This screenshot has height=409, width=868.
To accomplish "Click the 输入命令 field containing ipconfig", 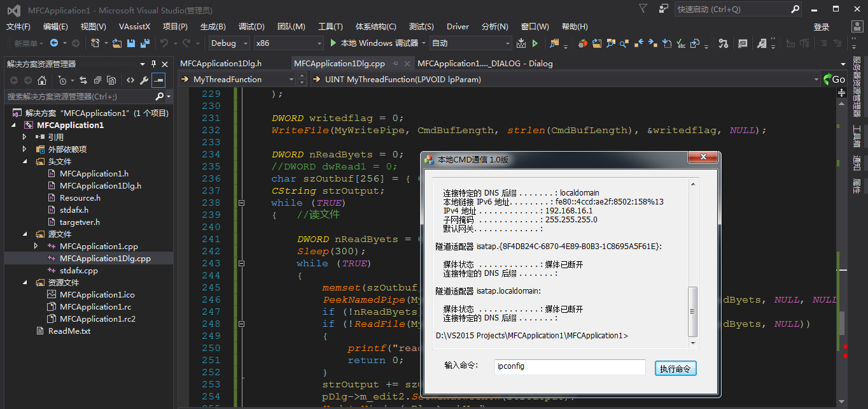I will click(570, 367).
